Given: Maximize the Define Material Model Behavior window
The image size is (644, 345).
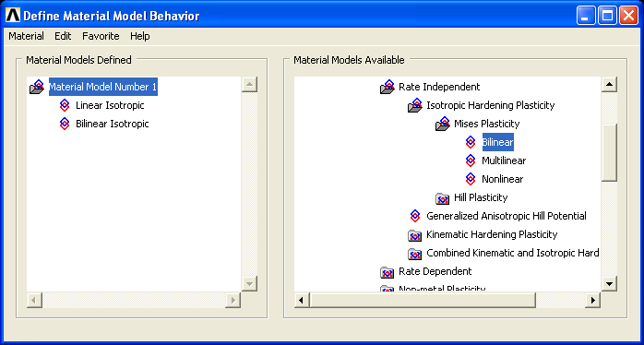Looking at the screenshot, I should [x=607, y=16].
